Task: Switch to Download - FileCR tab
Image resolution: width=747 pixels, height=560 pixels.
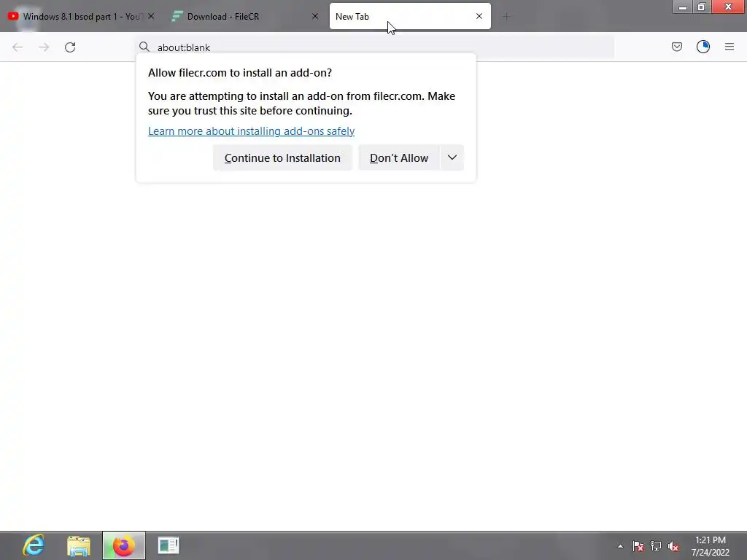Action: [245, 16]
